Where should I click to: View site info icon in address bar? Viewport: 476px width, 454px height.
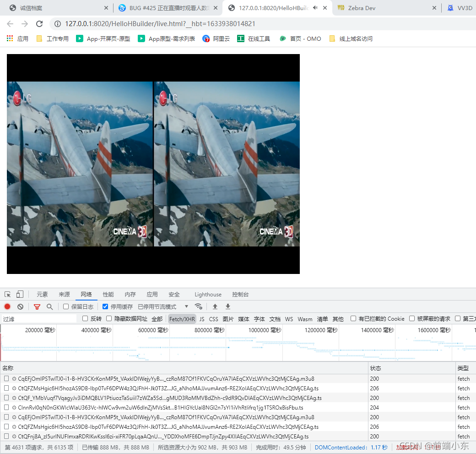coord(57,24)
